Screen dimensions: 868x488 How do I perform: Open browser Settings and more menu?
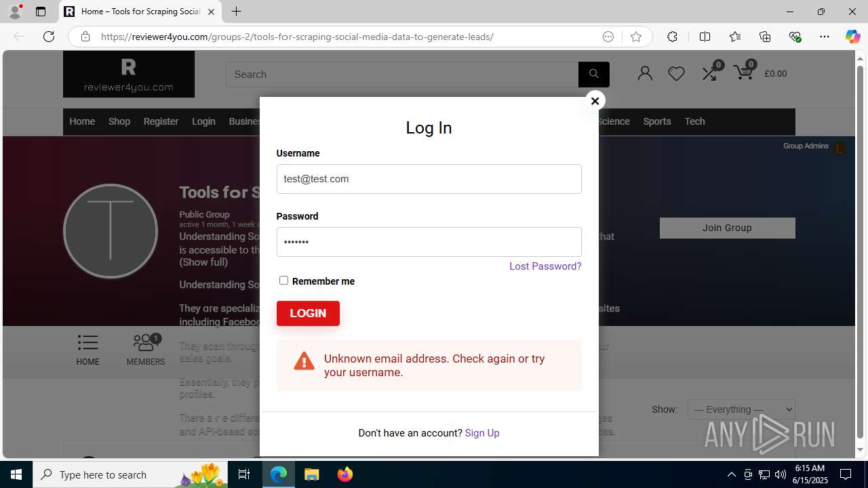825,37
